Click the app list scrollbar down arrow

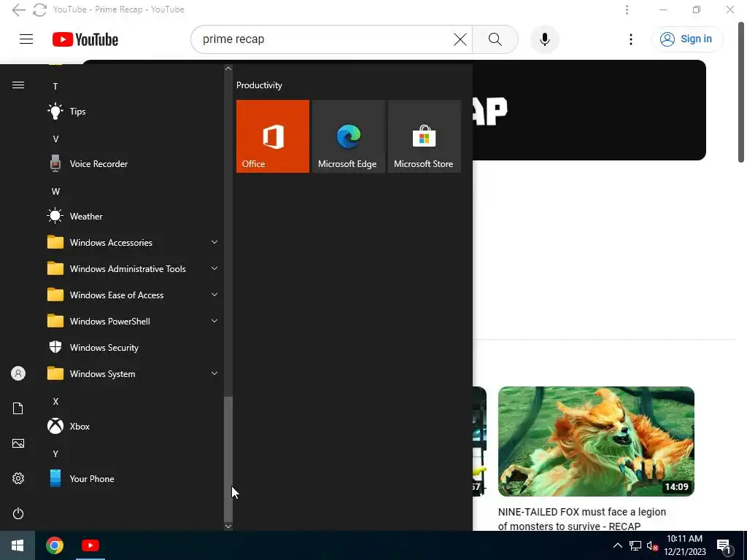[228, 526]
